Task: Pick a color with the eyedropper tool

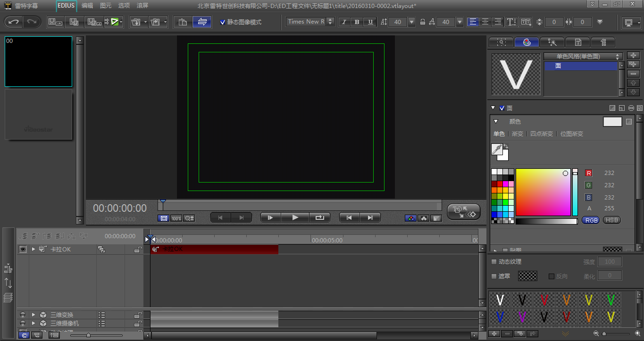Action: tap(497, 150)
